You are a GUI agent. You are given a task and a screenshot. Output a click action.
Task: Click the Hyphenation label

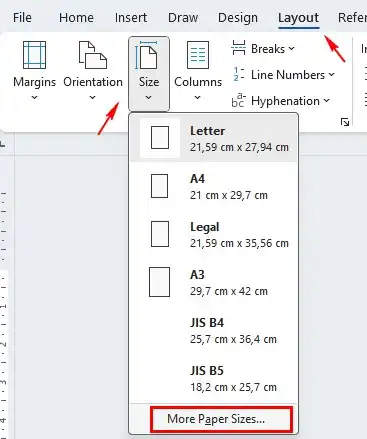285,101
